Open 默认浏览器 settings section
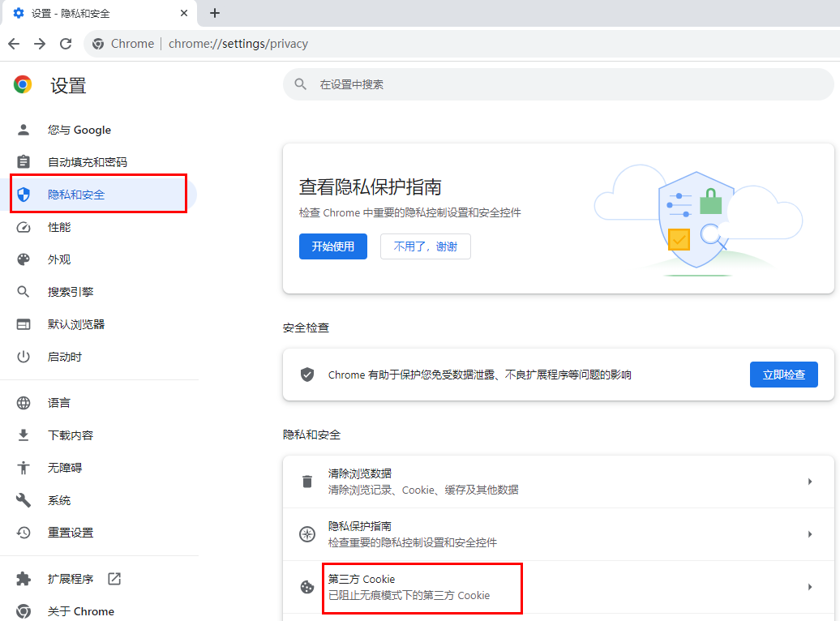 [x=99, y=324]
